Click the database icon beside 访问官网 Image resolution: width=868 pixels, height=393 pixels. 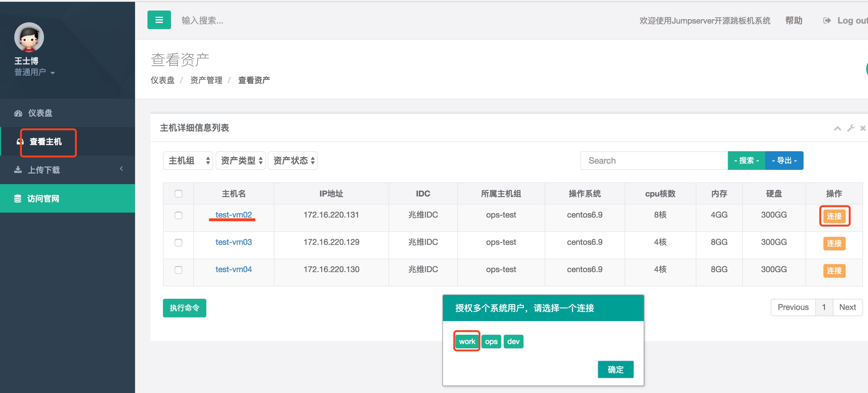pyautogui.click(x=18, y=199)
